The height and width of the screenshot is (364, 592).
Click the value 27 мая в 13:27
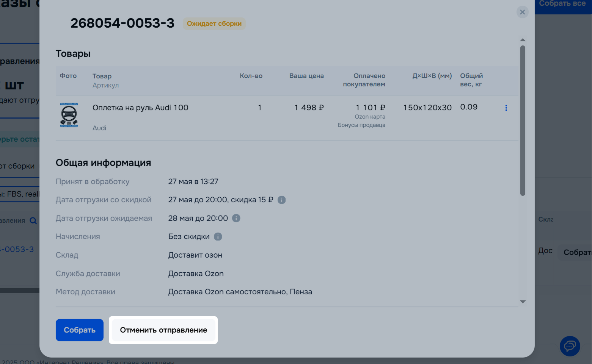coord(193,181)
